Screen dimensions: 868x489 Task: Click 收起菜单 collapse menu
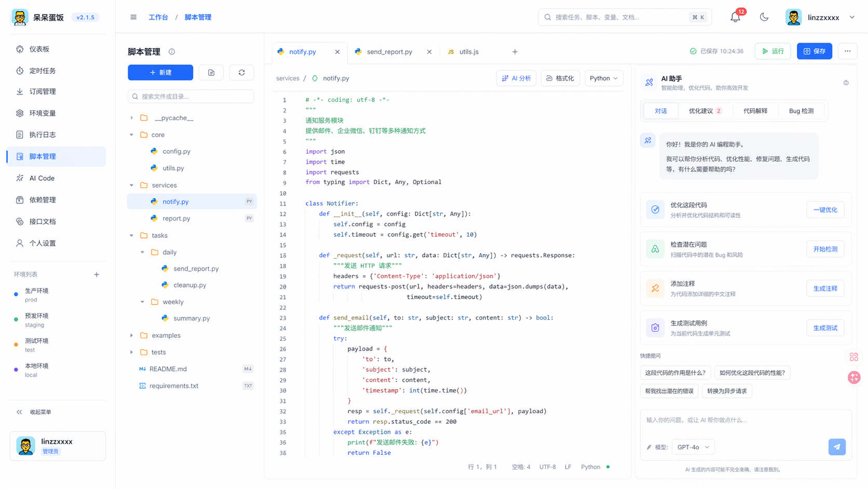point(34,412)
